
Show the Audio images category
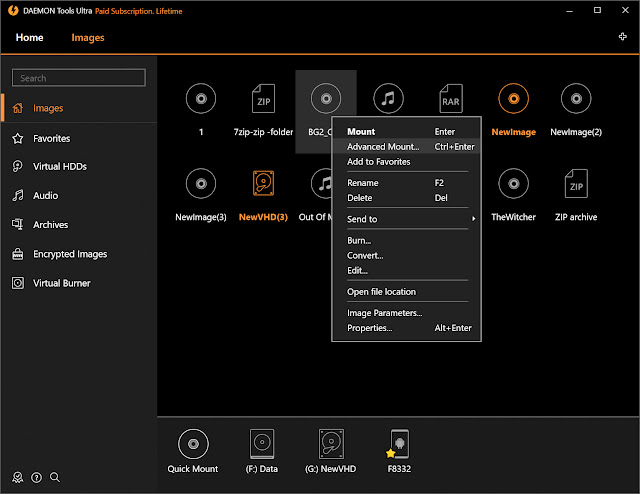coord(79,196)
